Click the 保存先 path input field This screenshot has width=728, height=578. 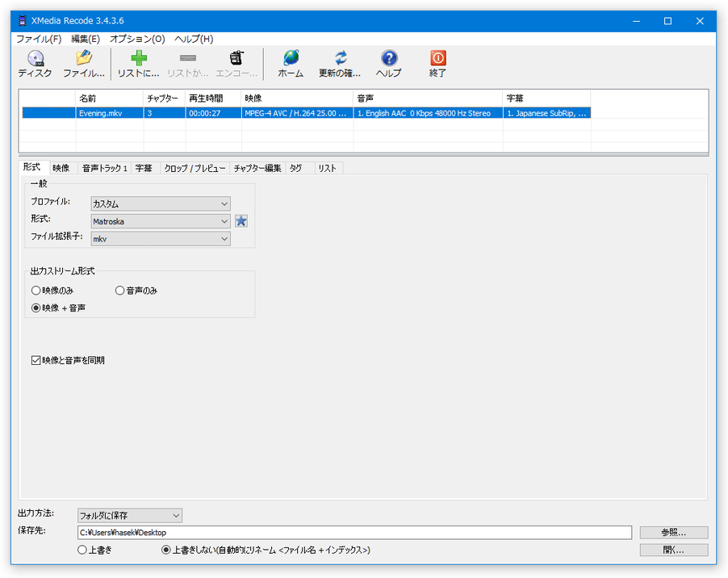pyautogui.click(x=354, y=533)
